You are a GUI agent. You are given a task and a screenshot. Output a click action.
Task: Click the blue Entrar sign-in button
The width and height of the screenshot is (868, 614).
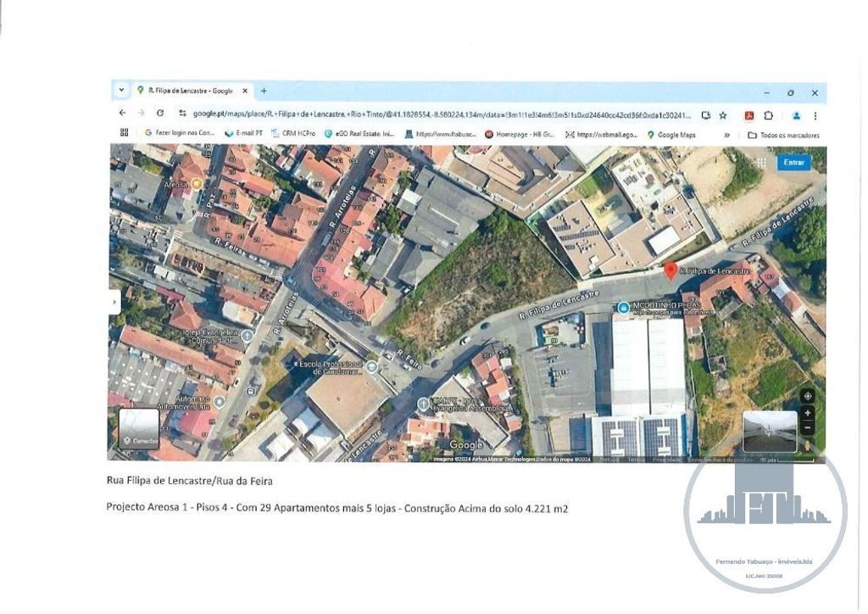pyautogui.click(x=793, y=163)
